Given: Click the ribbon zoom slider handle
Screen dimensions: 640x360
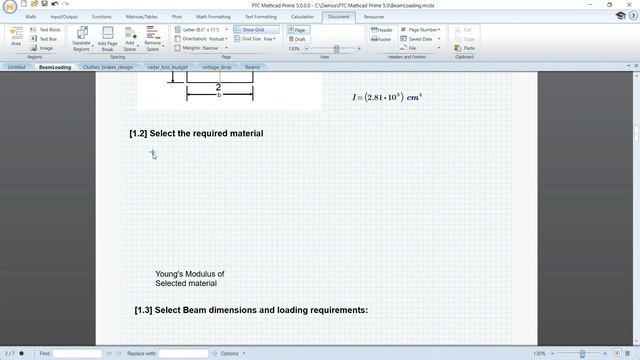Looking at the screenshot, I should [336, 49].
